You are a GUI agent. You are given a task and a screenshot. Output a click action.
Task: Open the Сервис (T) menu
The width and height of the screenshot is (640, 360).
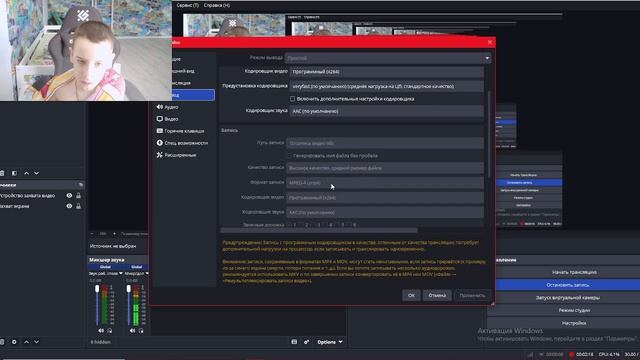(x=188, y=5)
